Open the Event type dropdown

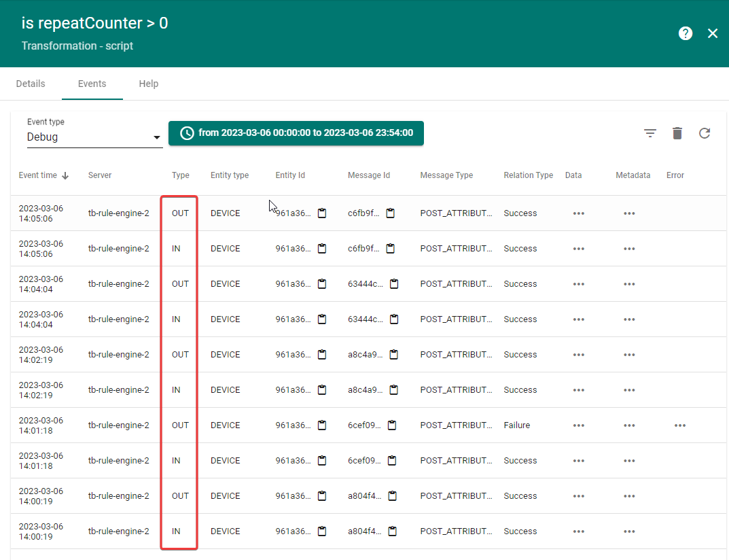(156, 137)
